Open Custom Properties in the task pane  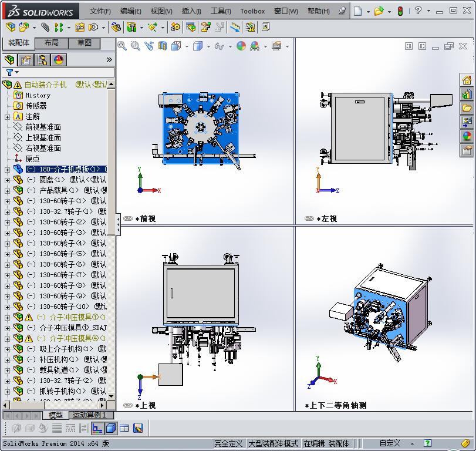[x=467, y=150]
